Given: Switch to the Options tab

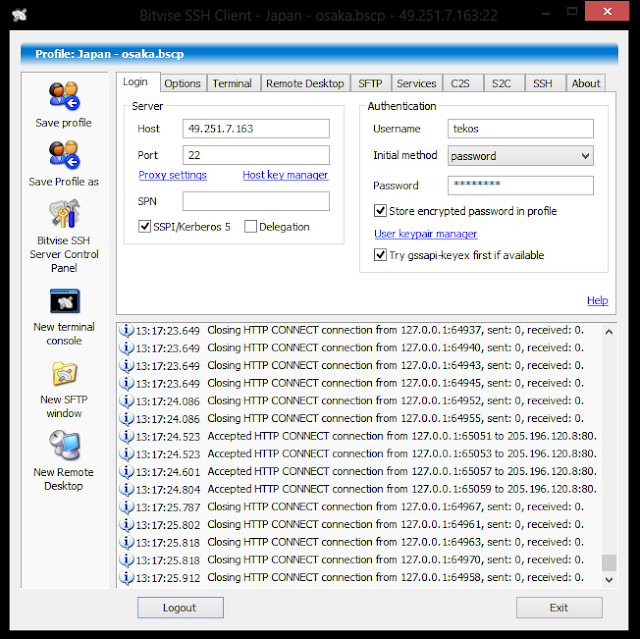Looking at the screenshot, I should point(182,83).
